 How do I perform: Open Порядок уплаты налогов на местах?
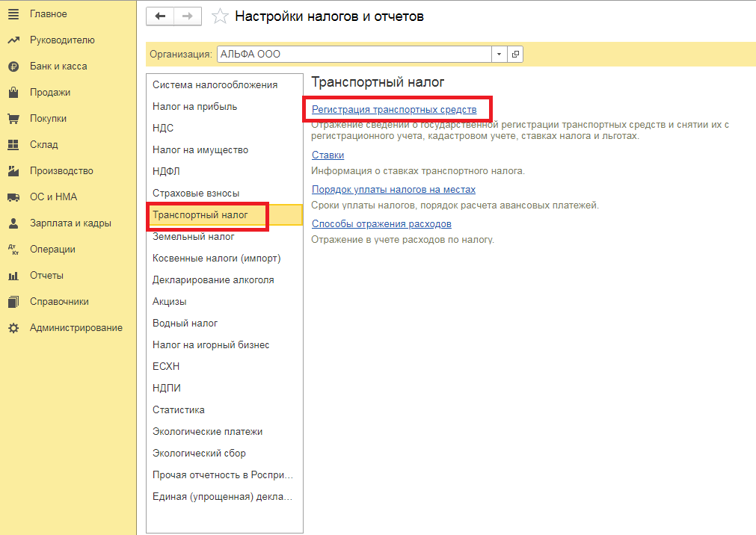tap(393, 190)
